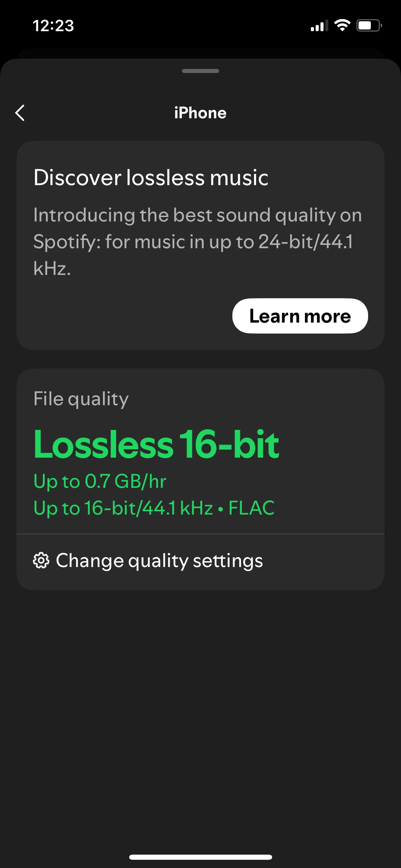Tap the home indicator bar

coord(200,857)
